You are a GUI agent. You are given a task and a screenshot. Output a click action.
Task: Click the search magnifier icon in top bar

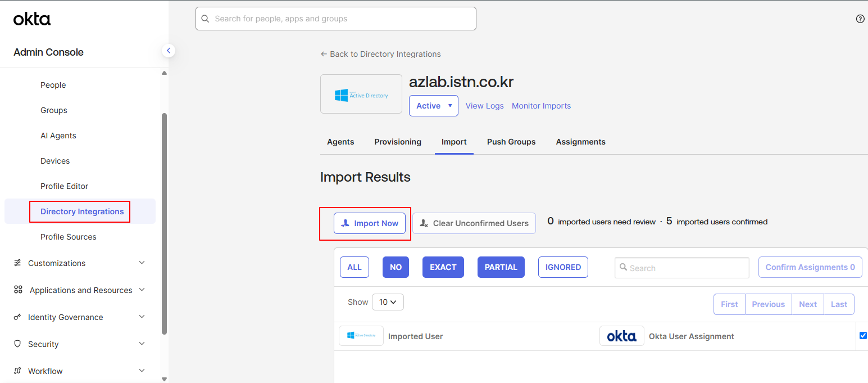205,19
